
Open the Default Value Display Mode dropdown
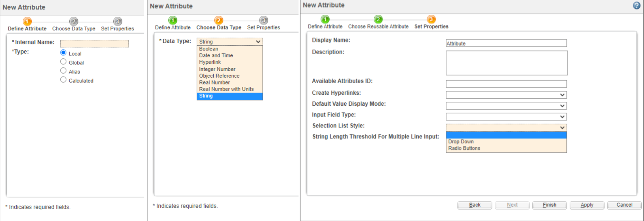point(506,106)
